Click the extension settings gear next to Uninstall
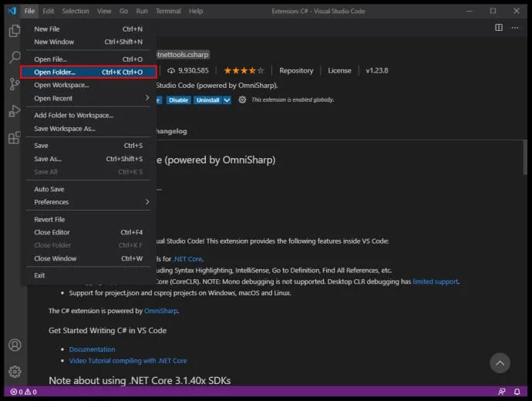This screenshot has width=532, height=401. click(x=242, y=99)
